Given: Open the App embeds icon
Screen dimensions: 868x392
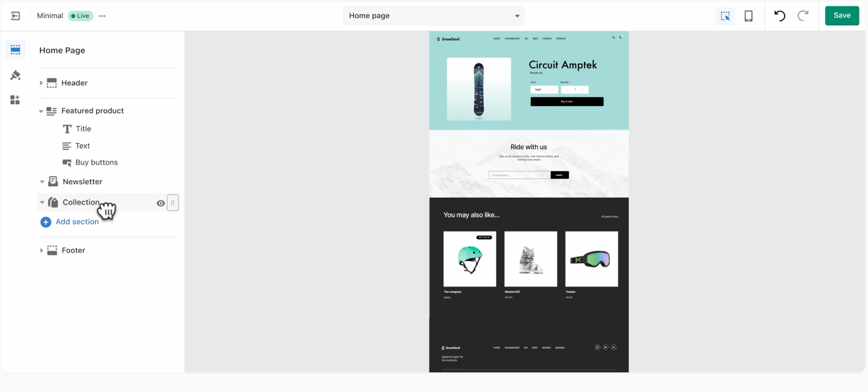Looking at the screenshot, I should [x=15, y=100].
